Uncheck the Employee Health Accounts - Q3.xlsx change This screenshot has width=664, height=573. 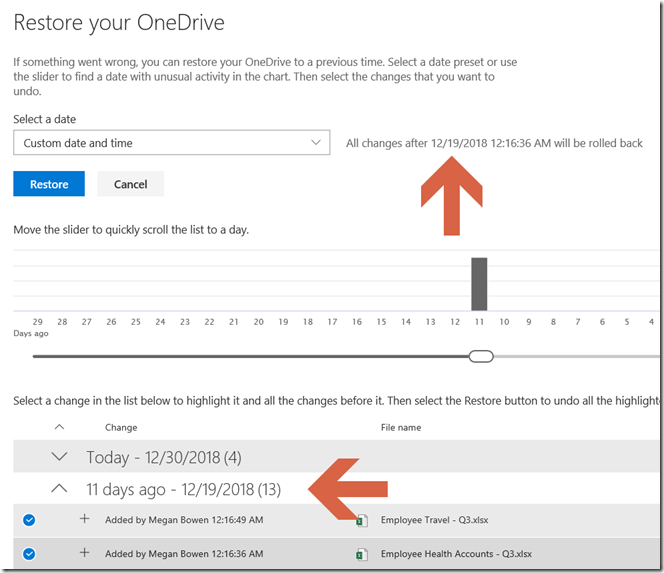[29, 554]
